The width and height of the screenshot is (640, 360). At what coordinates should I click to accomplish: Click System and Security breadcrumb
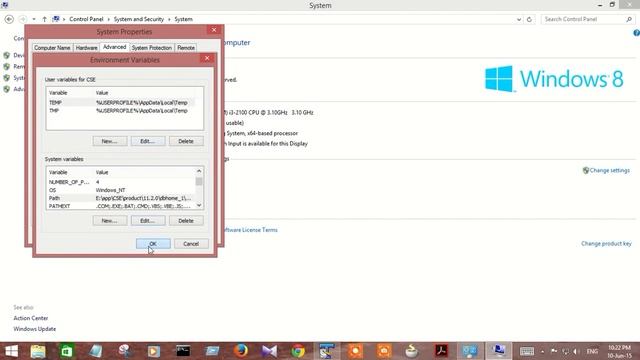pyautogui.click(x=139, y=19)
